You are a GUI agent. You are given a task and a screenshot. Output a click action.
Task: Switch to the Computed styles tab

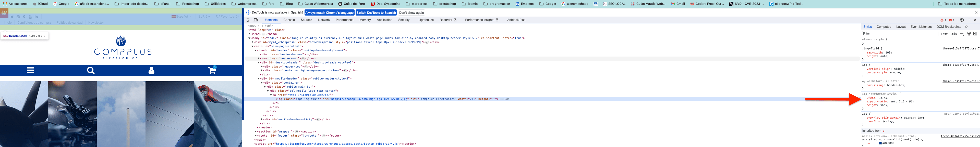(884, 27)
